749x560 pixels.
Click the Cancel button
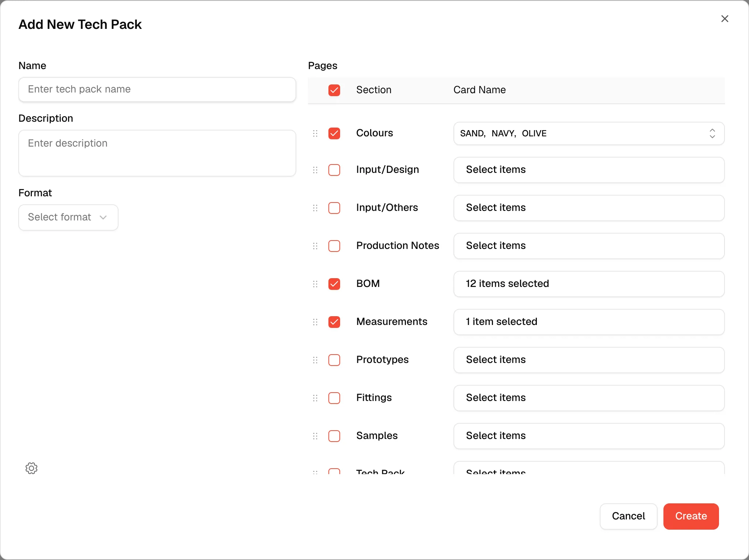[628, 516]
